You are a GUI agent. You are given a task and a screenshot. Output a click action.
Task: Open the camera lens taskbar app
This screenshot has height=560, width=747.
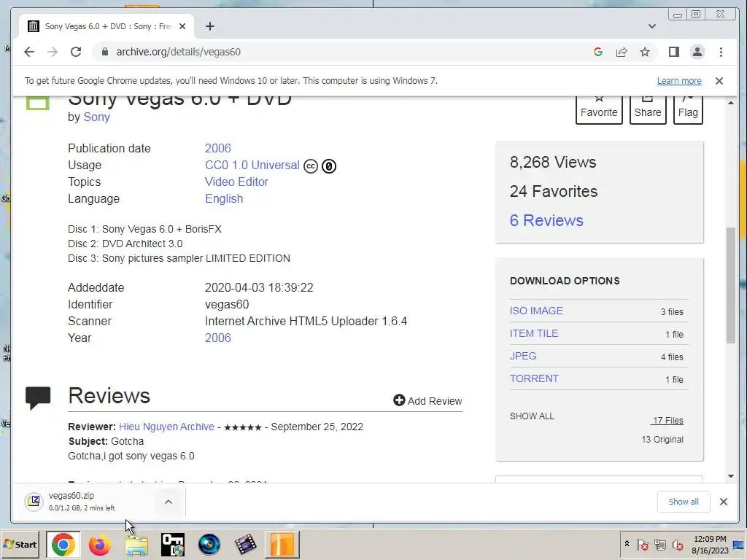coord(209,544)
